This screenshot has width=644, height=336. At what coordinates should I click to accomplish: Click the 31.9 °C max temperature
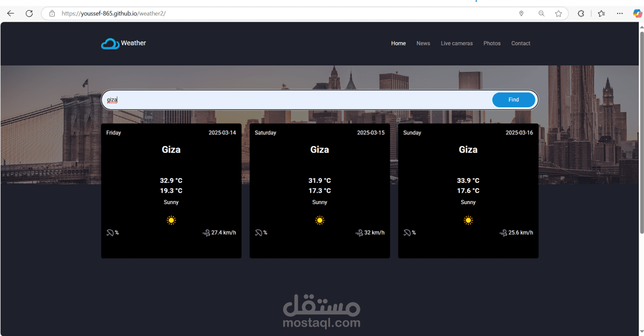point(320,181)
